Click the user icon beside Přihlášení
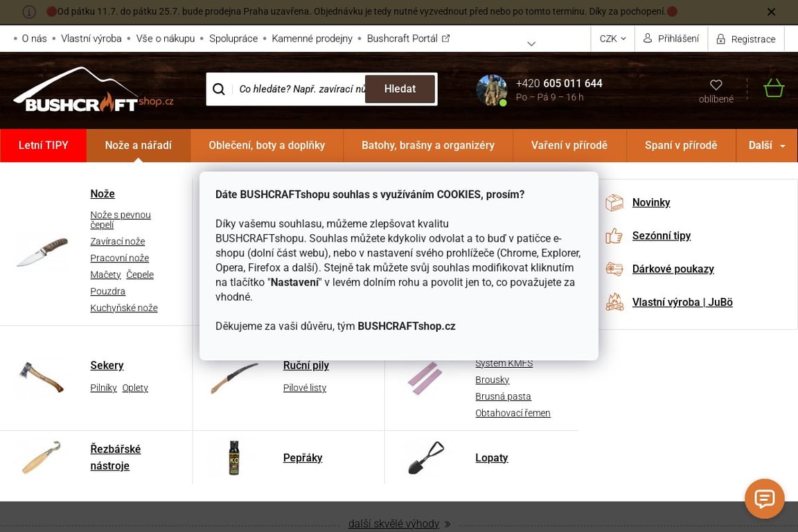Screen dimensions: 798x532 point(648,38)
